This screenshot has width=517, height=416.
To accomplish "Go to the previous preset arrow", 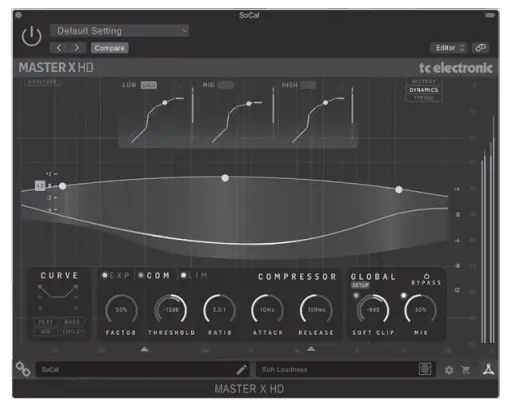I will coord(59,48).
